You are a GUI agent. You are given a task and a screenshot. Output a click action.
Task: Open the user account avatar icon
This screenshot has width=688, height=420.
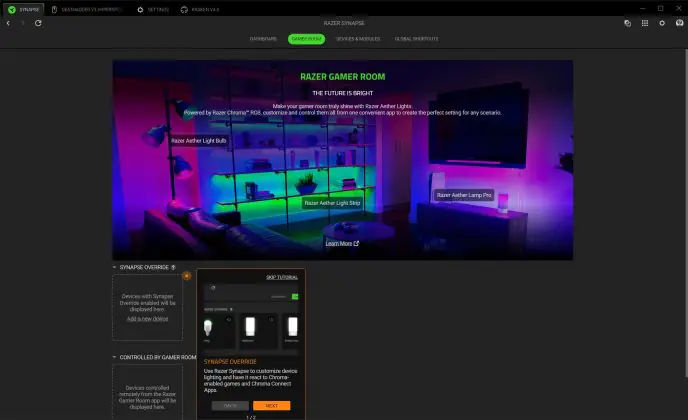(680, 23)
